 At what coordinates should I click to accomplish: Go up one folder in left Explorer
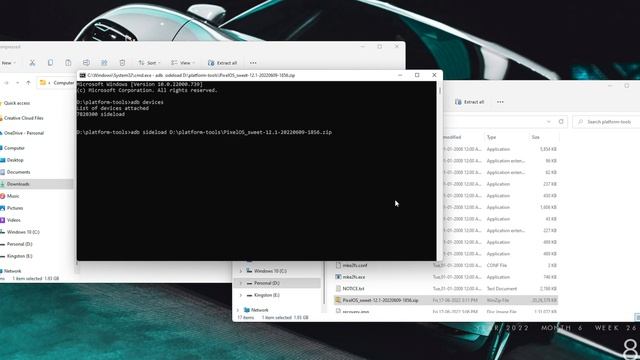click(28, 83)
